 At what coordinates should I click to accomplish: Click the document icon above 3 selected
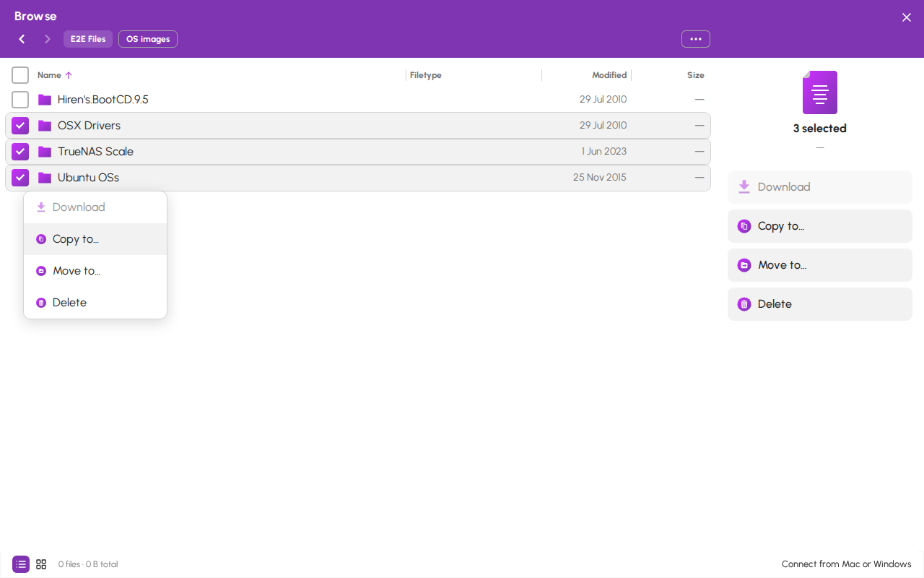pos(820,92)
